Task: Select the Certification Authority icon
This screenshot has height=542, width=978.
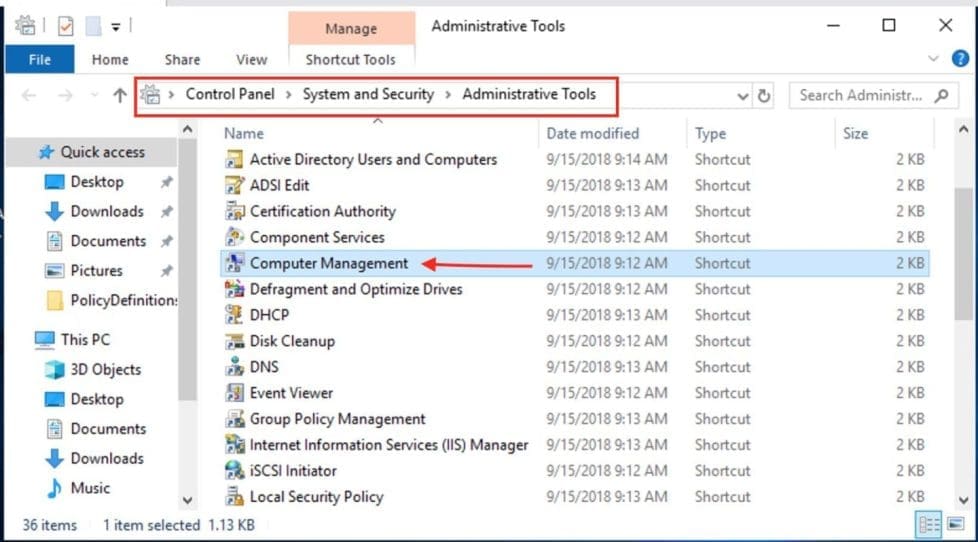Action: [x=234, y=211]
